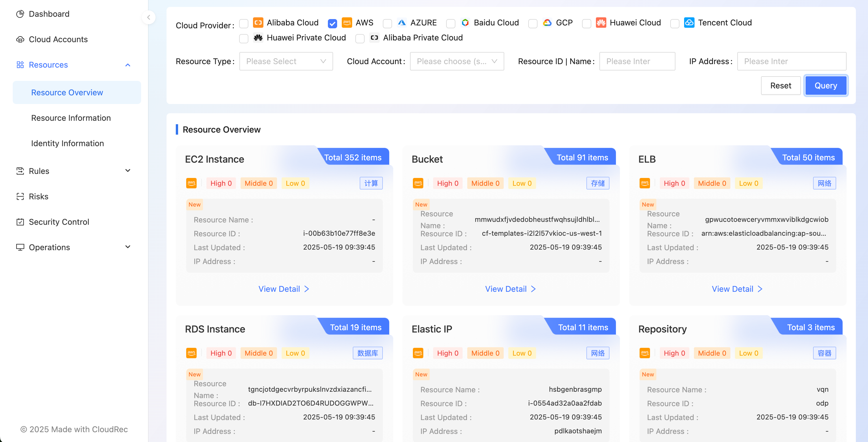The height and width of the screenshot is (442, 868).
Task: Open the Dashboard menu item
Action: click(77, 14)
